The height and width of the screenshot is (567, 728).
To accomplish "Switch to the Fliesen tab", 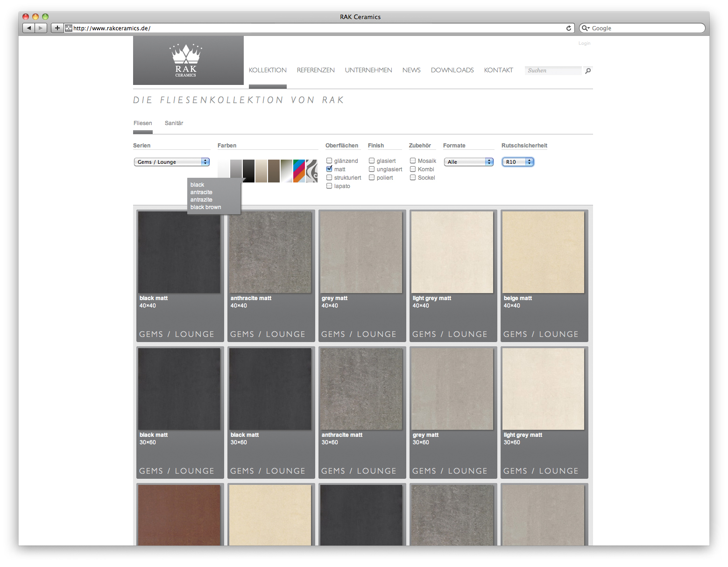I will tap(142, 123).
